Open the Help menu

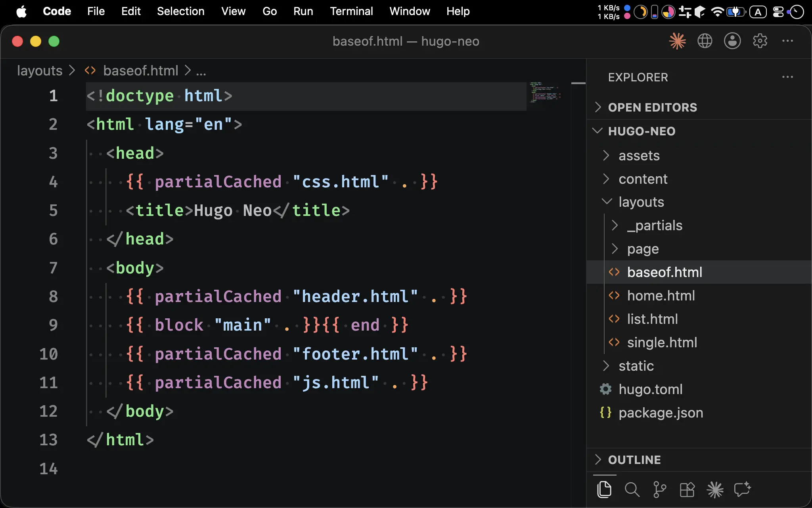(458, 11)
